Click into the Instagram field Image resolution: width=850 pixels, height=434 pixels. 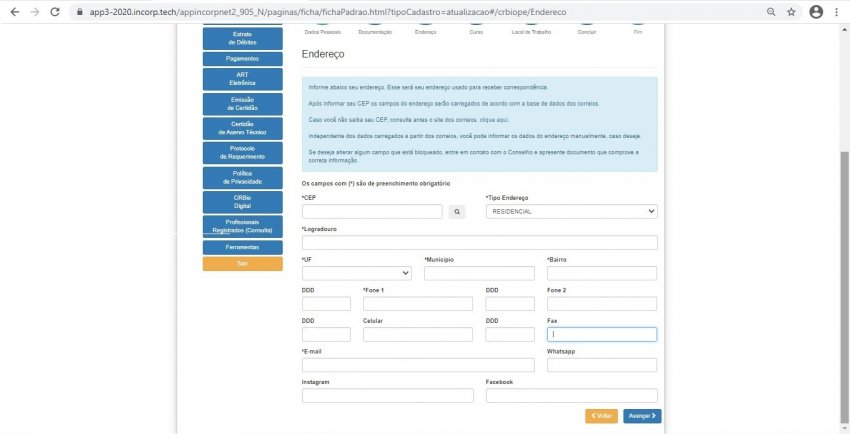click(x=388, y=396)
